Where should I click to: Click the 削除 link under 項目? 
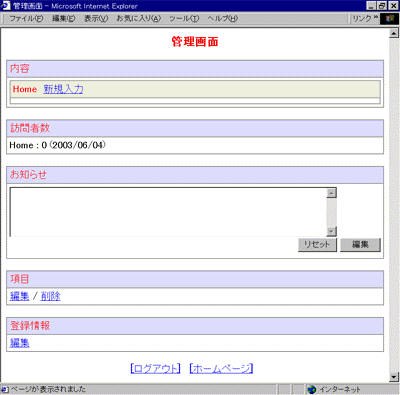click(x=51, y=296)
